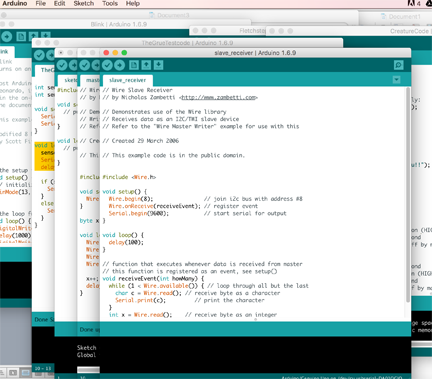This screenshot has height=379, width=432.
Task: Click the Document3 window title
Action: [x=173, y=15]
